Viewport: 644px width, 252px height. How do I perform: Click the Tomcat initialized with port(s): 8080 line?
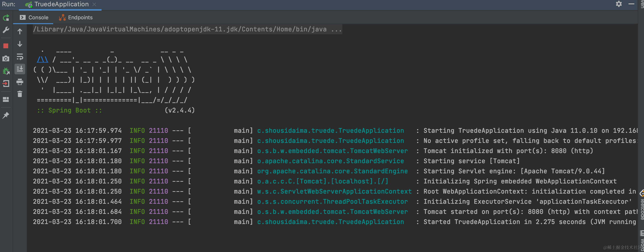pyautogui.click(x=508, y=151)
